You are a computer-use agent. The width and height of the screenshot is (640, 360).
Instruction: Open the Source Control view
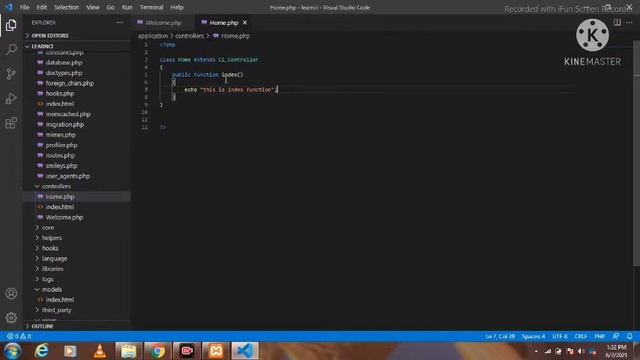tap(11, 74)
